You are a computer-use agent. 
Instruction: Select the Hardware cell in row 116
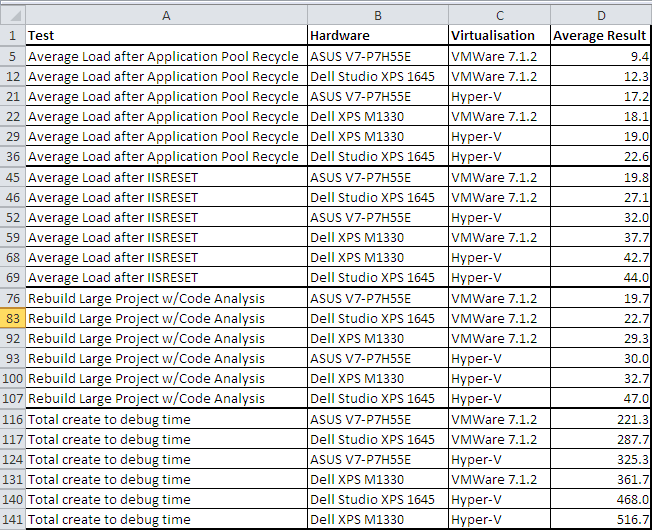[x=377, y=419]
